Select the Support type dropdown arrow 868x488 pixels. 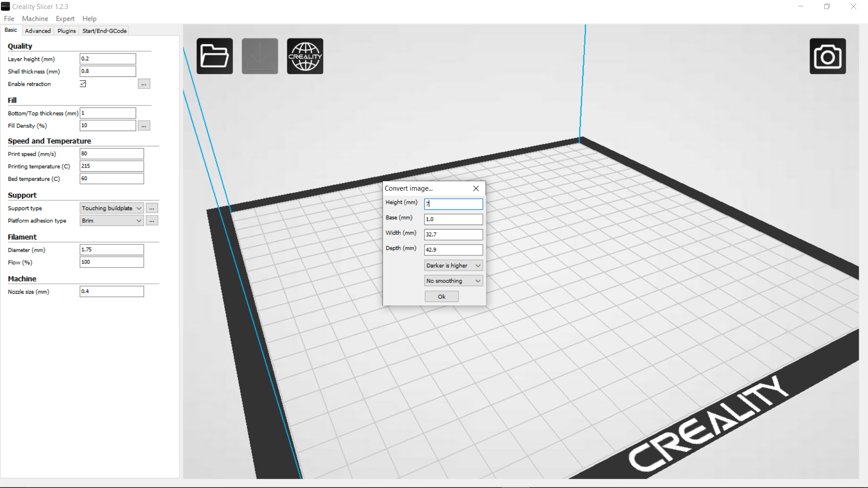pos(138,208)
